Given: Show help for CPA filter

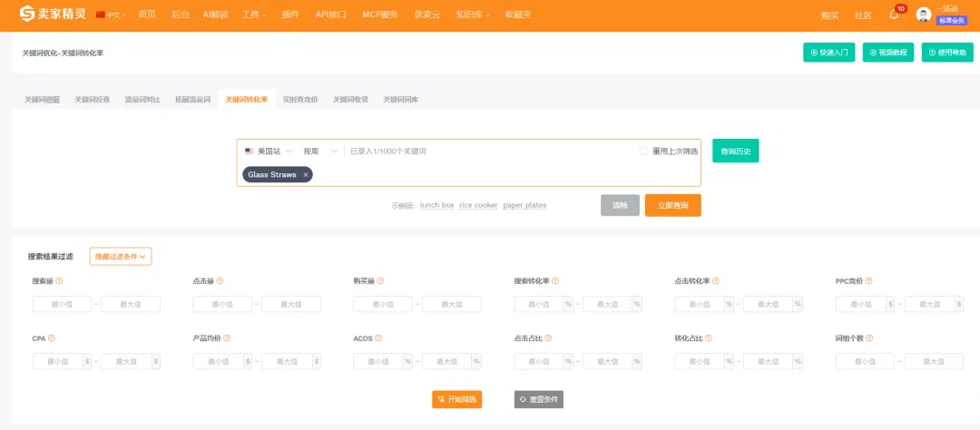Looking at the screenshot, I should [x=51, y=338].
